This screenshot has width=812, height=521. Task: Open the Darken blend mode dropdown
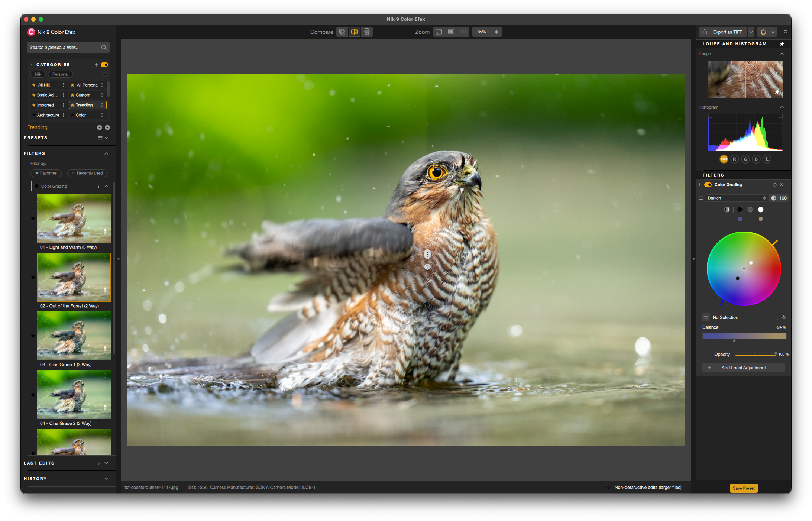[736, 198]
